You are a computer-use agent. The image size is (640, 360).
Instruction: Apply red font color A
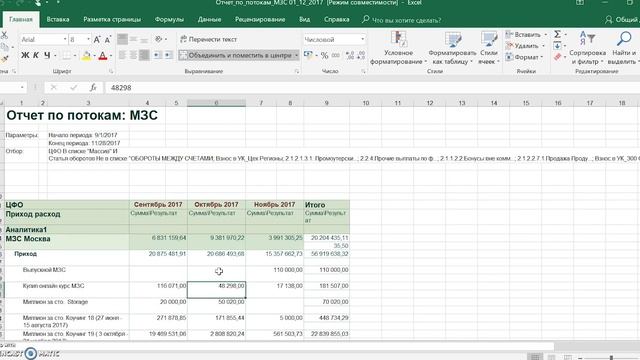(x=103, y=56)
